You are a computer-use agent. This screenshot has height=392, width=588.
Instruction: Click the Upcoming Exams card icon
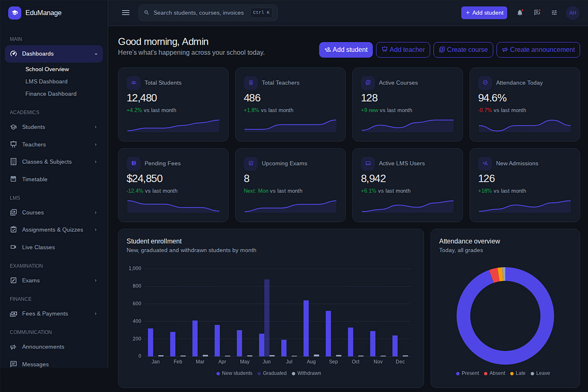[x=250, y=163]
